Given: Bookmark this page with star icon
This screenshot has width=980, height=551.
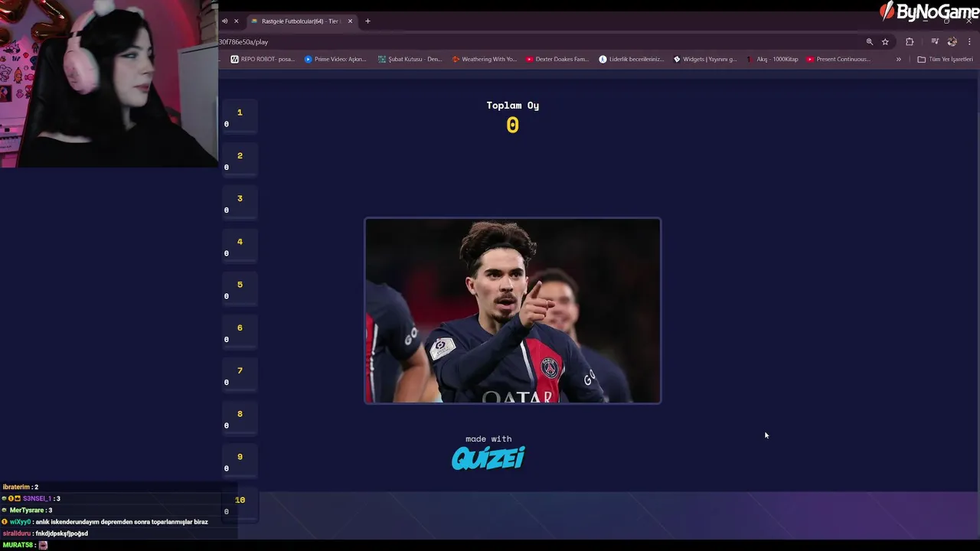Looking at the screenshot, I should [x=885, y=42].
